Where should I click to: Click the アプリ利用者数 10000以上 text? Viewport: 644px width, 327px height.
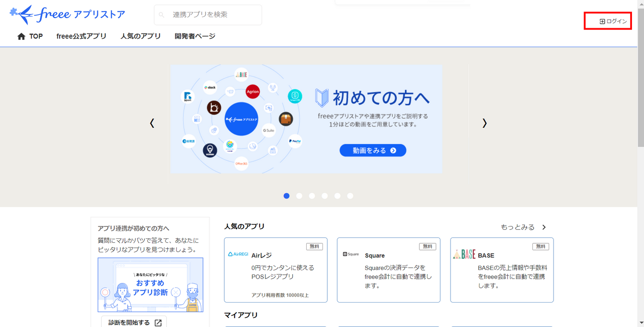point(280,295)
